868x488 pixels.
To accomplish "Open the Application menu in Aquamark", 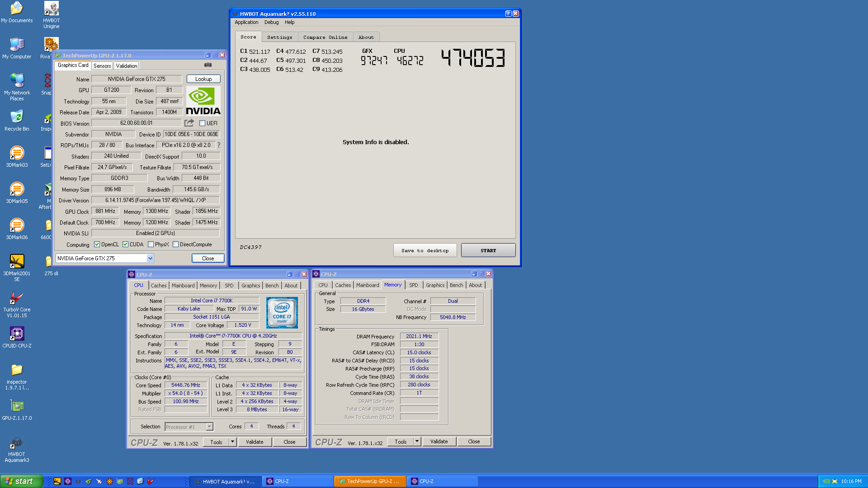I will pos(246,22).
